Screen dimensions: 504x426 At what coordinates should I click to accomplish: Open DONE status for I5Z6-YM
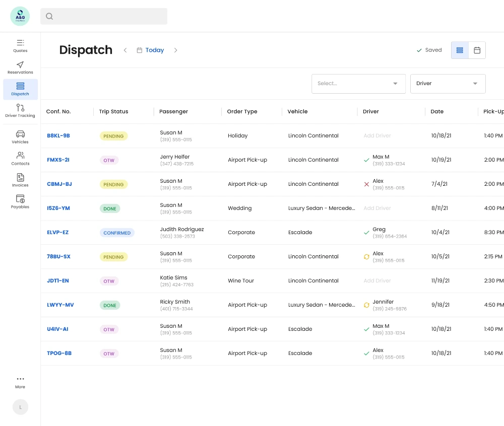pos(110,208)
